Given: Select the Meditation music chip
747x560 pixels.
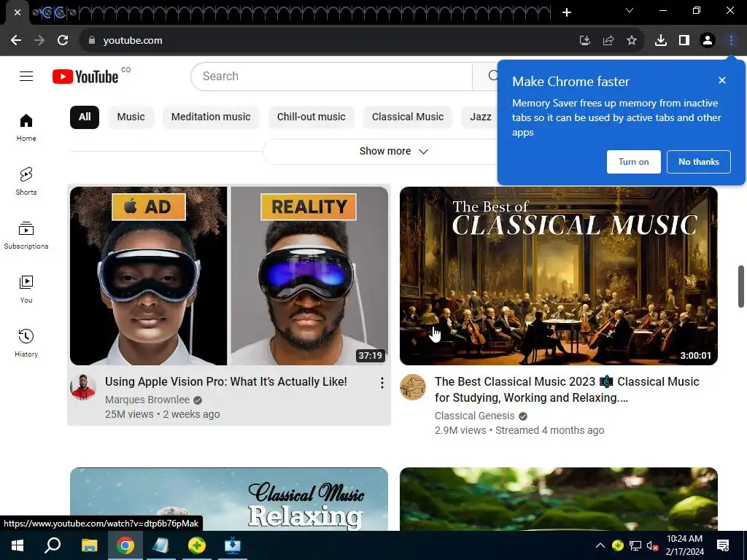Looking at the screenshot, I should click(211, 117).
